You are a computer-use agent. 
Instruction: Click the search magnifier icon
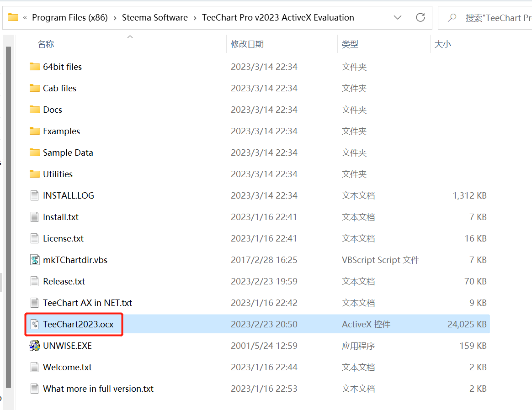pyautogui.click(x=452, y=18)
